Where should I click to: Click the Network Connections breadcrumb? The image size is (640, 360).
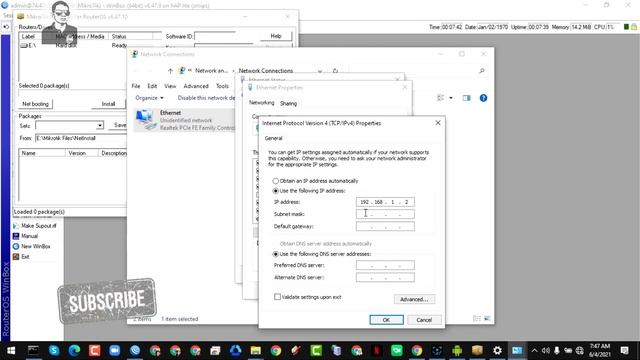pos(266,71)
